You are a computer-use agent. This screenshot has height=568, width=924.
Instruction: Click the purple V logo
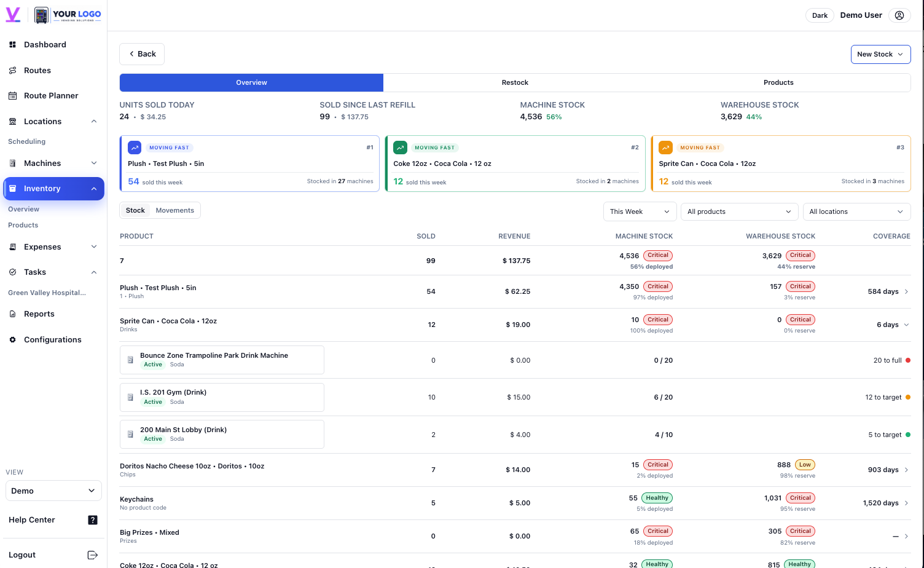click(x=13, y=15)
